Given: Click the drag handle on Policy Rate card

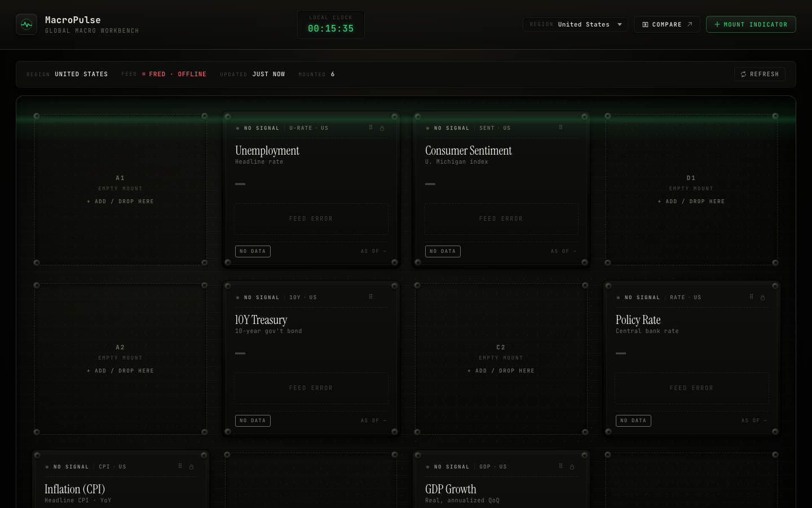Looking at the screenshot, I should [751, 297].
